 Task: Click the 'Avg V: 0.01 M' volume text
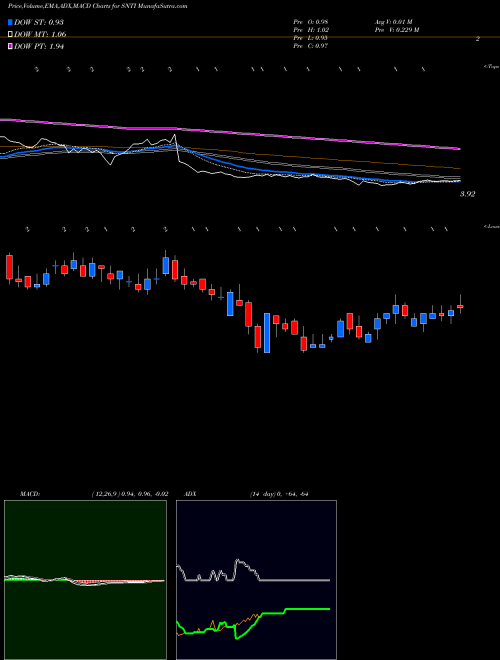[x=396, y=22]
